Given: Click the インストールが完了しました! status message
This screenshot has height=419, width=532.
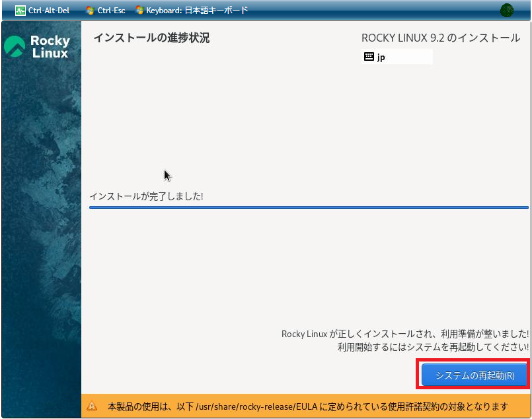Looking at the screenshot, I should coord(146,196).
